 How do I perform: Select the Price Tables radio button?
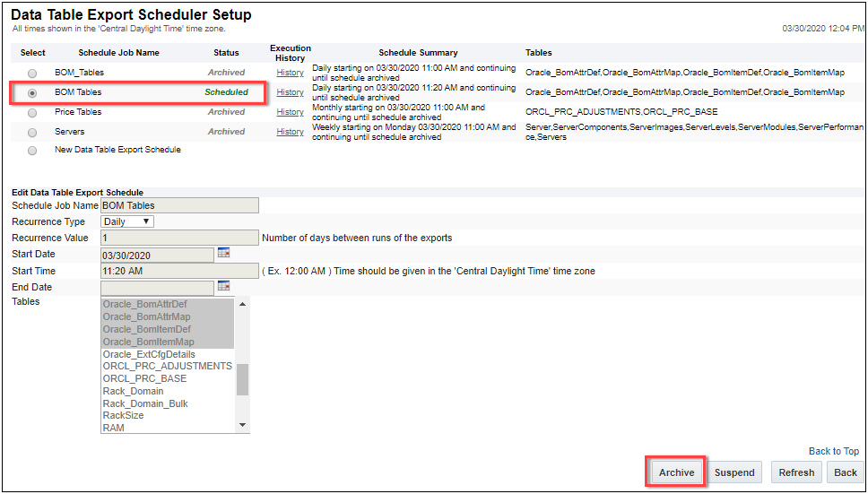[33, 113]
